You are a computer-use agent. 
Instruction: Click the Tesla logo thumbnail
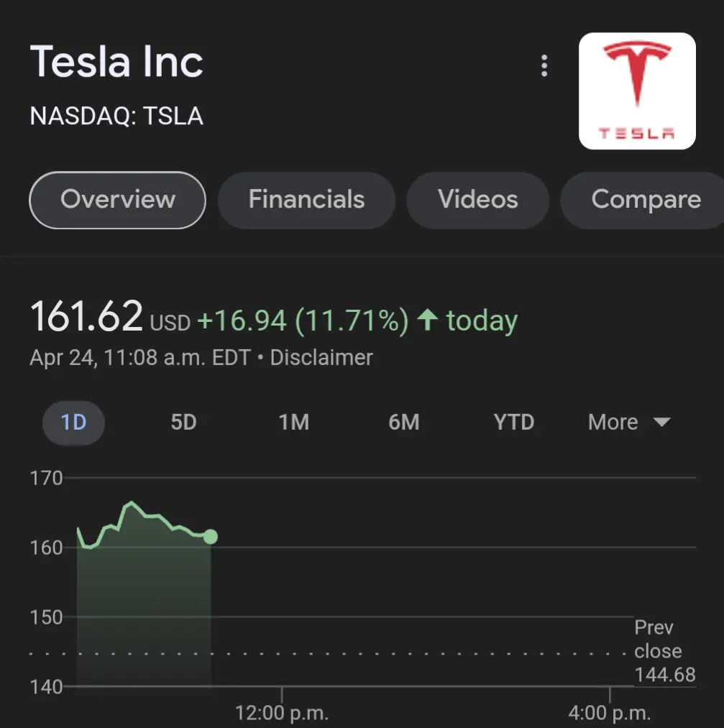[x=637, y=91]
